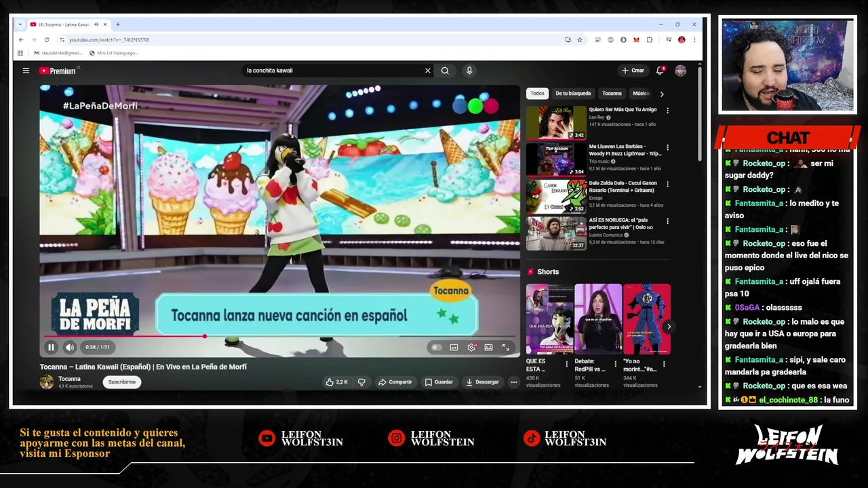Open the Tocanna channel avatar

(x=46, y=382)
